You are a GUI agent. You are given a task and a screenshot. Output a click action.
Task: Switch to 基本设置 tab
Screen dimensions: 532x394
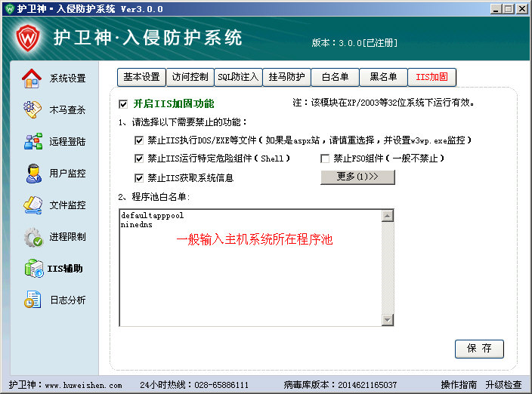tap(141, 77)
